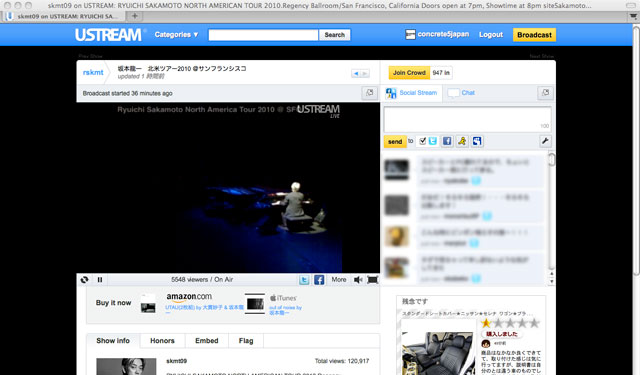Toggle Facebook posting next to send button
Viewport: 640px width, 375px height.
(447, 141)
